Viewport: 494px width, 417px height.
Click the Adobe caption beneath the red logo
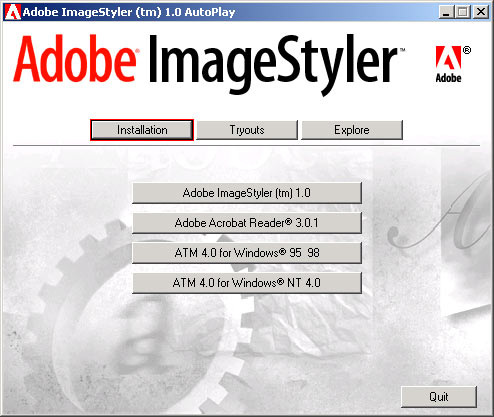coord(449,78)
